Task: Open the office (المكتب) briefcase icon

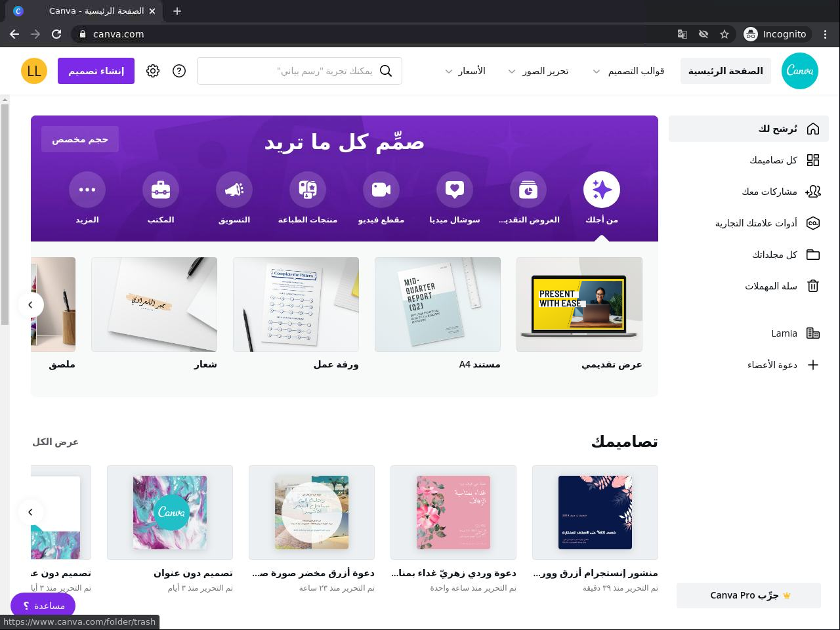Action: (x=161, y=190)
